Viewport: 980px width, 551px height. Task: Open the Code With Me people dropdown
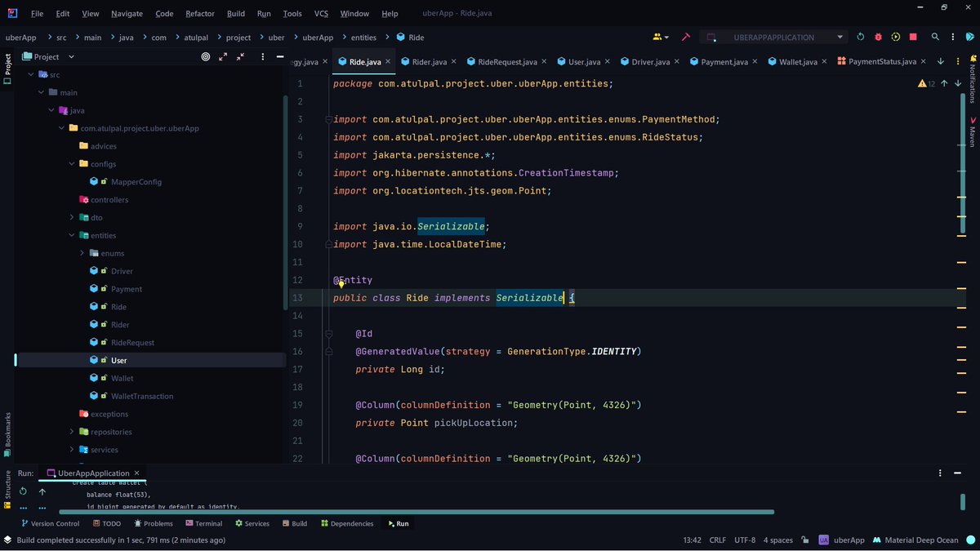click(661, 37)
